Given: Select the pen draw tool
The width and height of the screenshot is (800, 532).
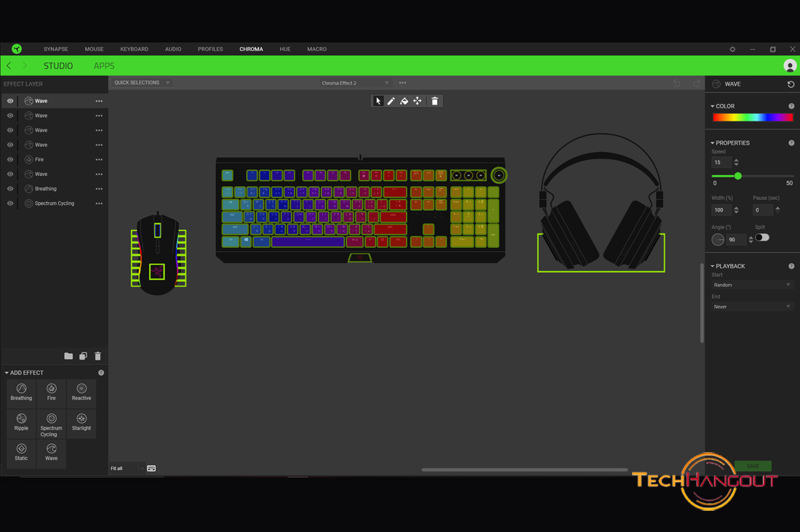Looking at the screenshot, I should click(391, 101).
